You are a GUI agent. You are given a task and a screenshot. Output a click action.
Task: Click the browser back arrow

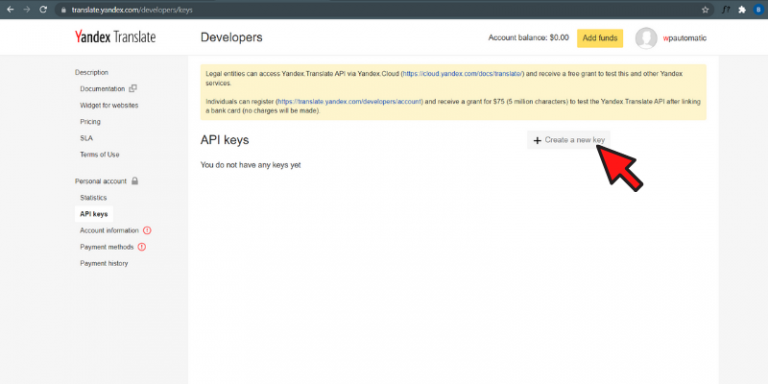coord(10,9)
